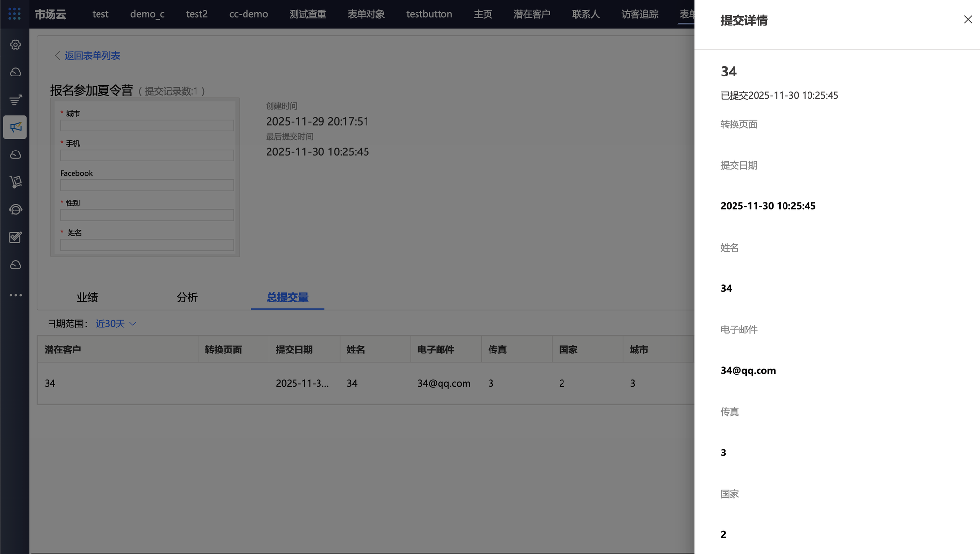Open the customer service headset icon

(x=15, y=210)
